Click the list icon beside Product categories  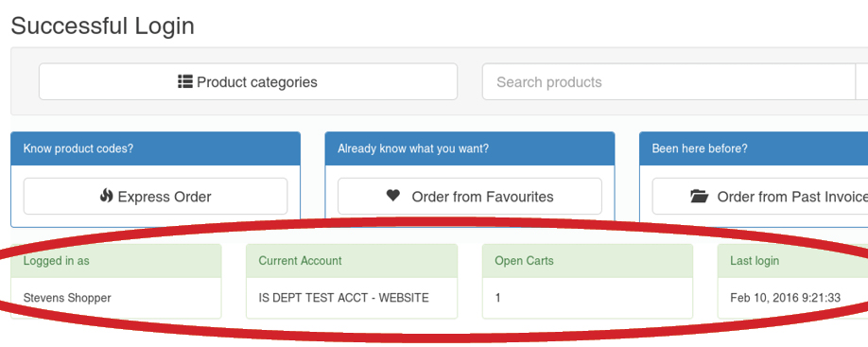click(x=185, y=82)
